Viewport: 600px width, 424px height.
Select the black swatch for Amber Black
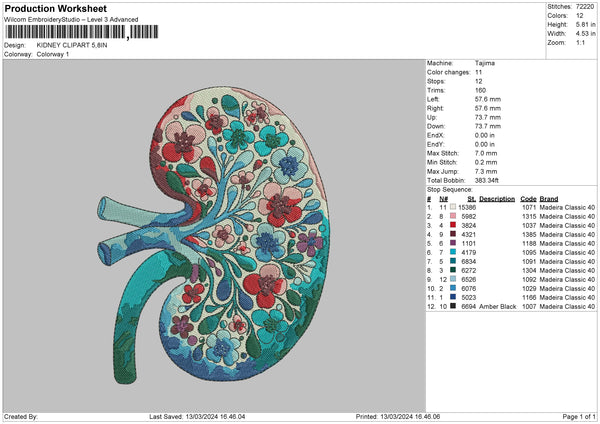point(453,306)
